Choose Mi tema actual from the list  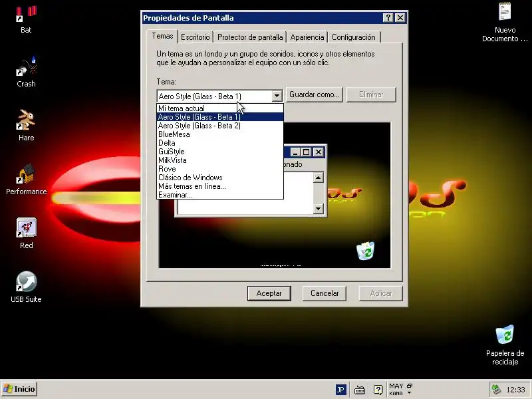[220, 108]
